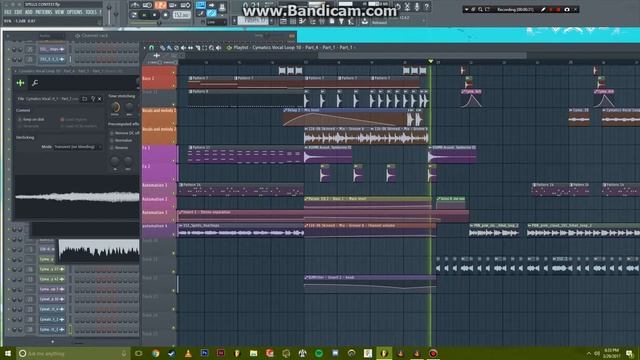Click the transport record button

(165, 15)
